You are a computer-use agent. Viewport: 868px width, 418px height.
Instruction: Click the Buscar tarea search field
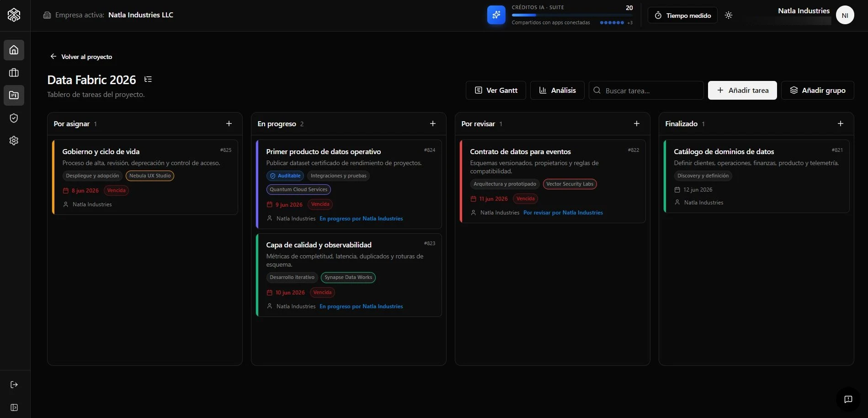[x=646, y=91]
